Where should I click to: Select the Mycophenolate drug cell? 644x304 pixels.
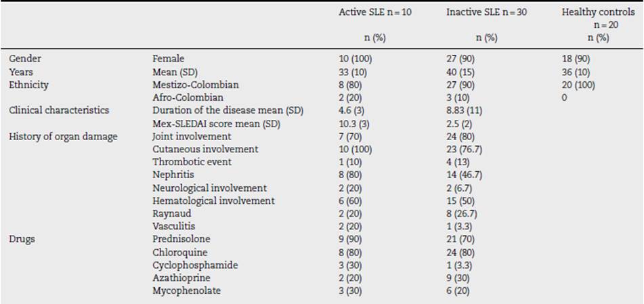pyautogui.click(x=186, y=290)
